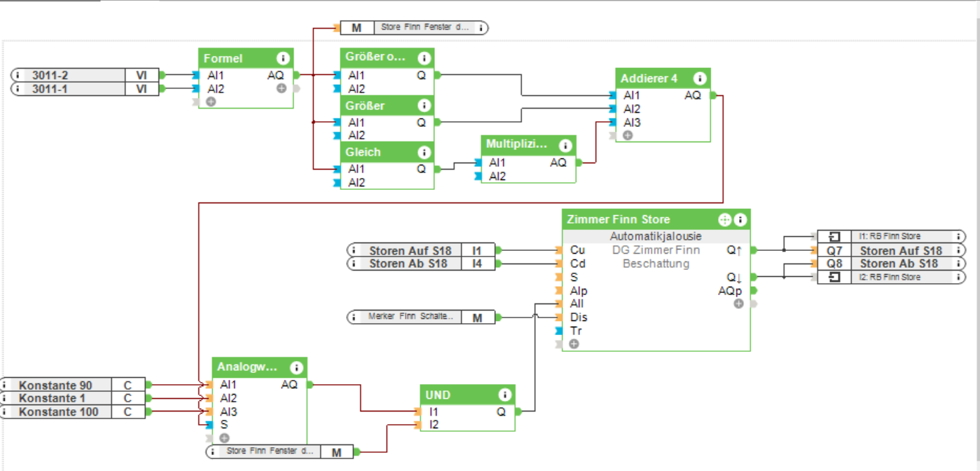Select the Konstante 90 constant

point(73,385)
